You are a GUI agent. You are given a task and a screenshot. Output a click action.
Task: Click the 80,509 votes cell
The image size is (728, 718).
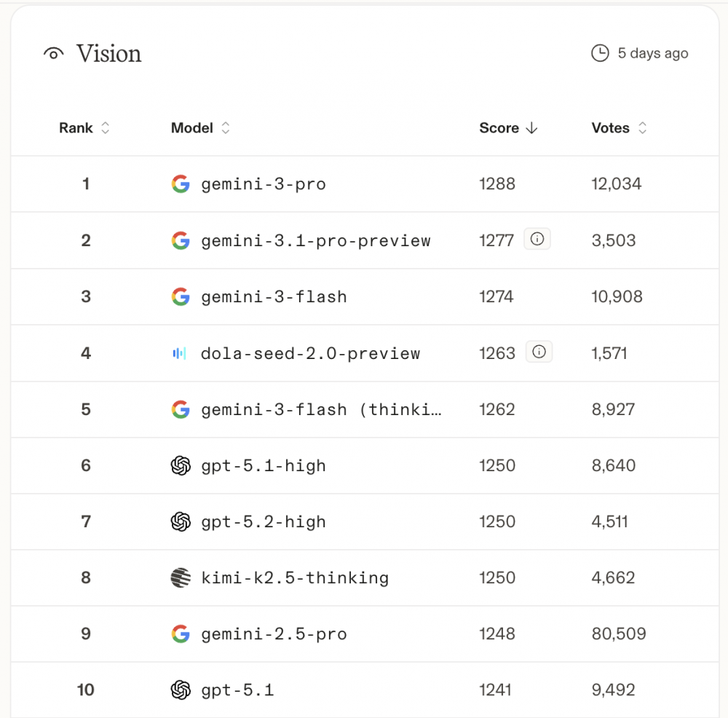pyautogui.click(x=619, y=634)
